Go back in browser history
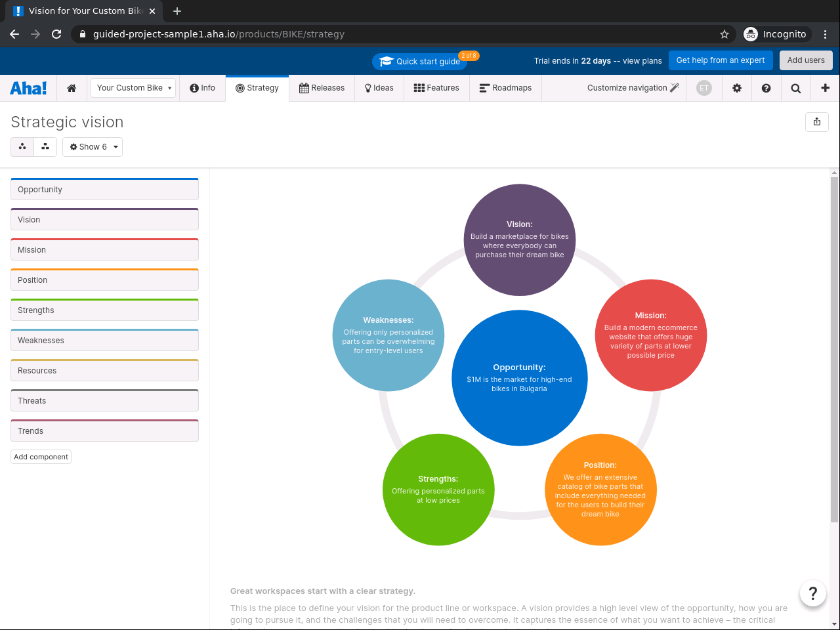Image resolution: width=840 pixels, height=630 pixels. (x=14, y=34)
